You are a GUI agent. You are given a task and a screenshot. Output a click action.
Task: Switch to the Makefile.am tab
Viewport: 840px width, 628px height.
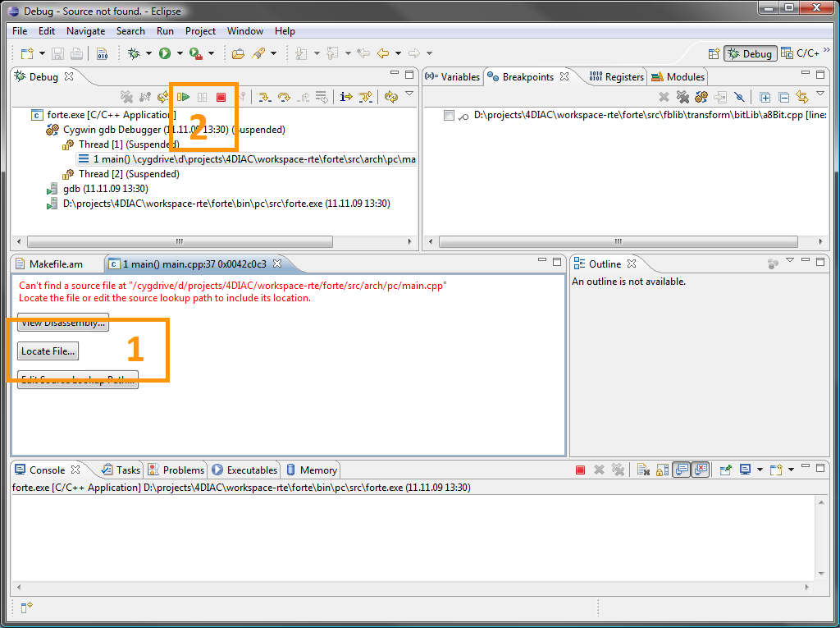(57, 264)
